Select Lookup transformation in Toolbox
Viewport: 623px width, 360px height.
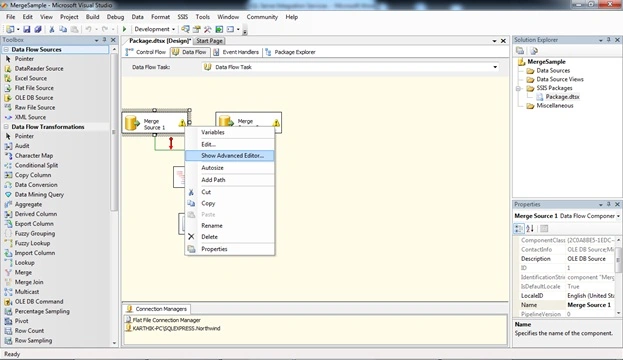click(25, 263)
